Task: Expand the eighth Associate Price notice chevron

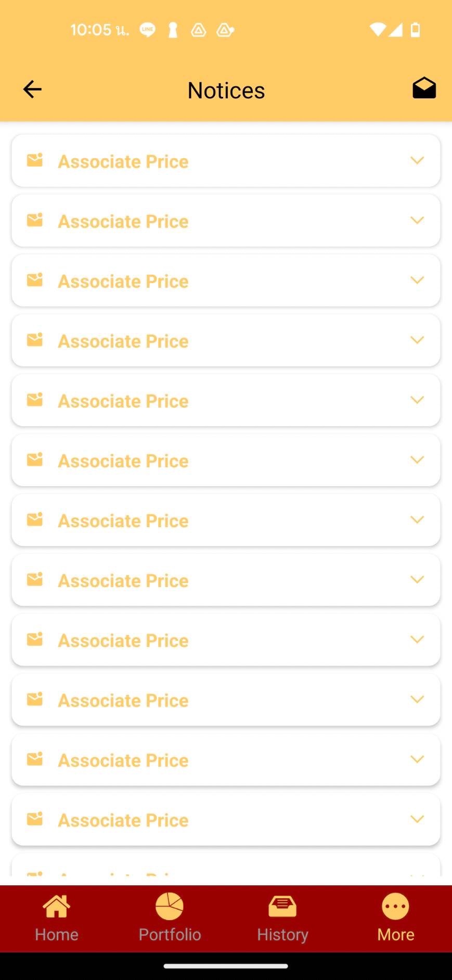Action: (x=417, y=579)
